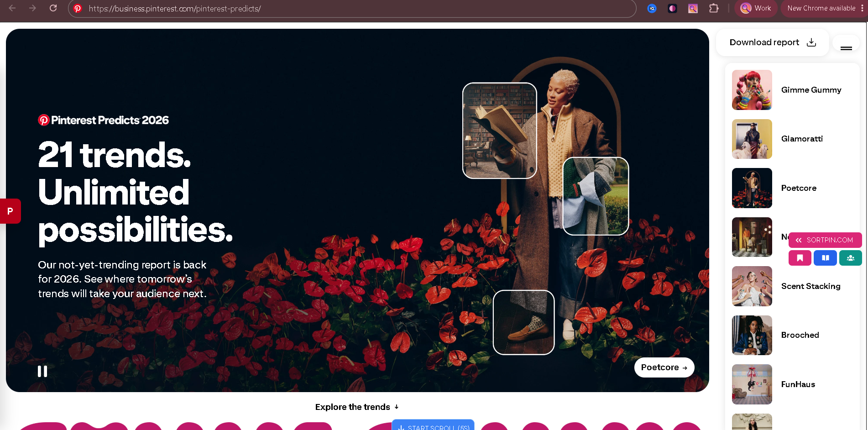Collapse the SORTPIN.COM extension panel
The width and height of the screenshot is (868, 430).
click(x=798, y=240)
